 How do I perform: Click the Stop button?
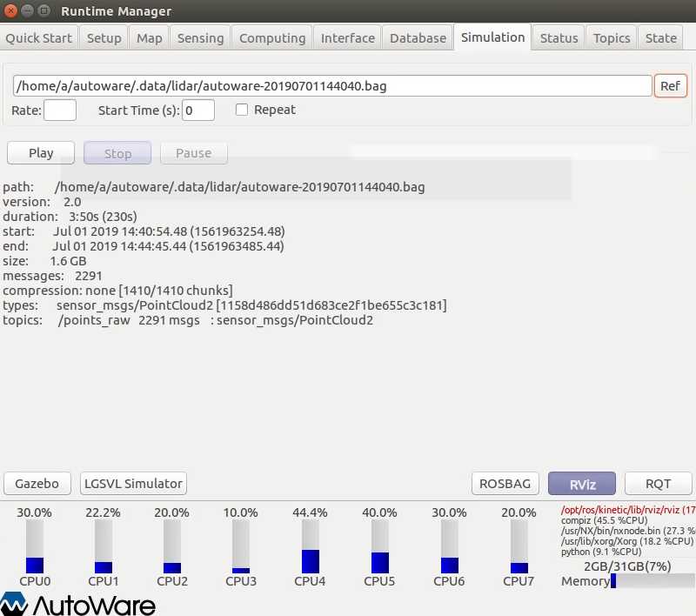117,153
